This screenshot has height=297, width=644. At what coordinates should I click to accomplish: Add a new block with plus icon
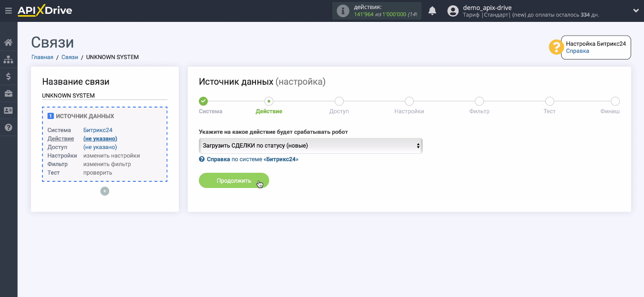point(105,191)
